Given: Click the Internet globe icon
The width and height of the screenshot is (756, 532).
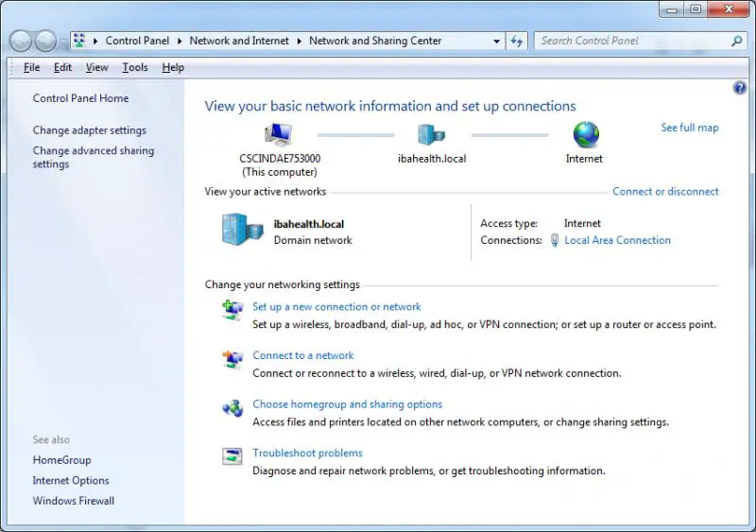Looking at the screenshot, I should pos(586,134).
